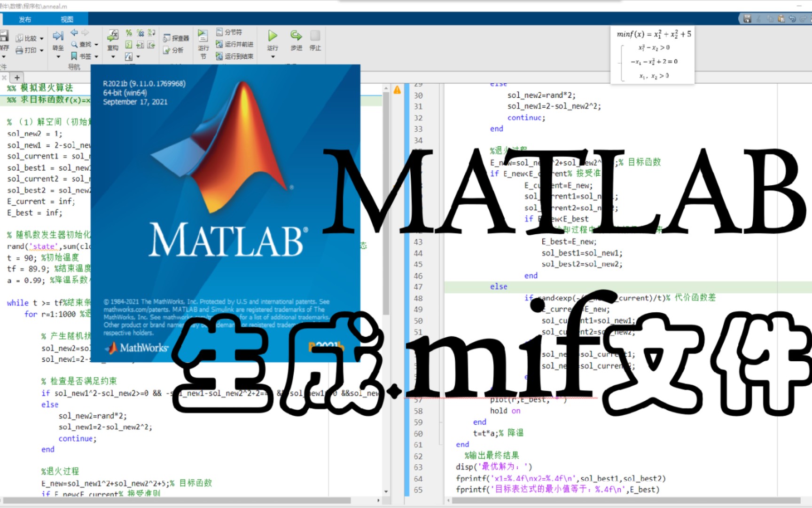The width and height of the screenshot is (812, 508).
Task: Click the increase indent icon
Action: coord(140,45)
